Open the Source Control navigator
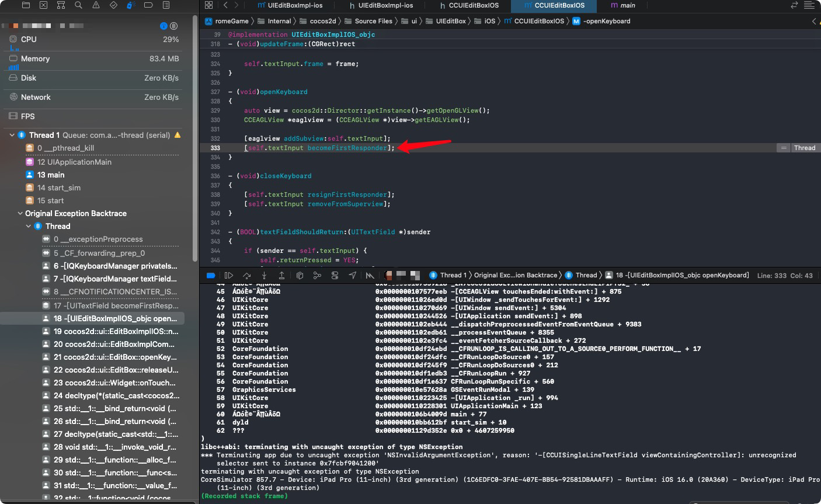The width and height of the screenshot is (821, 504). click(43, 5)
